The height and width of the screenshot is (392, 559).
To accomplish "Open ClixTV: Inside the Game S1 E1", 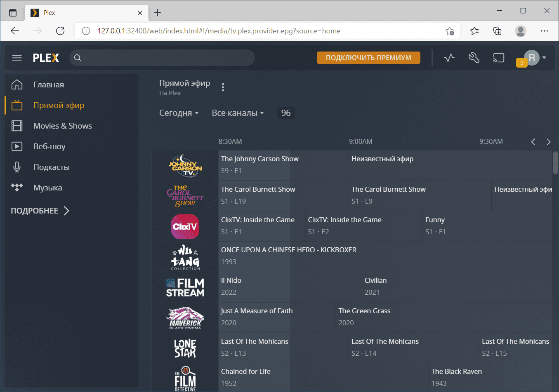I will click(262, 226).
